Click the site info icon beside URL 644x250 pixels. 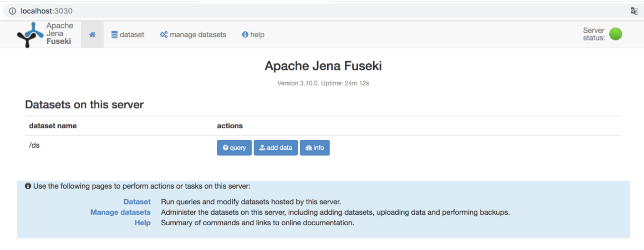coord(12,11)
